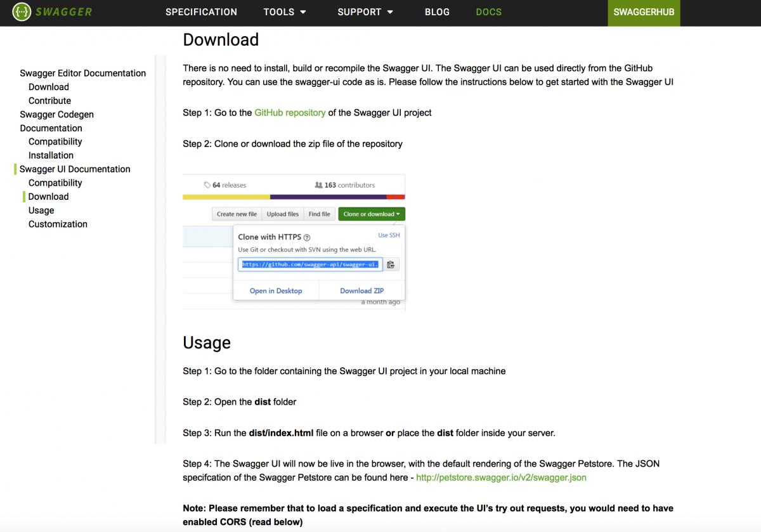The height and width of the screenshot is (532, 761).
Task: Copy the clone URL using the clipboard icon
Action: tap(391, 264)
